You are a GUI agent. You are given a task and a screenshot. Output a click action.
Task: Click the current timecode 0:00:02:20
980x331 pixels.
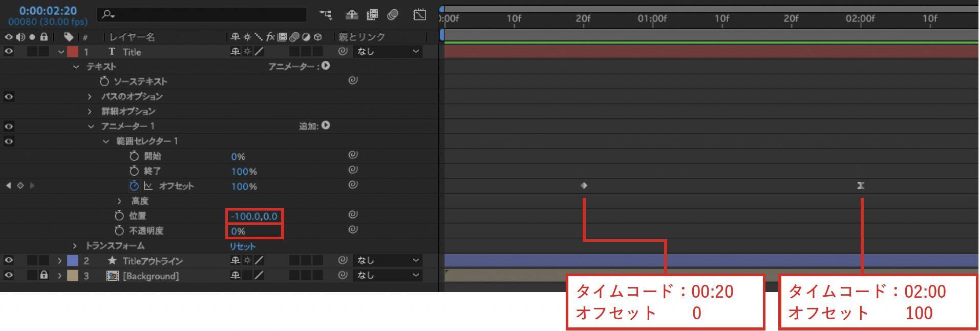tap(48, 11)
